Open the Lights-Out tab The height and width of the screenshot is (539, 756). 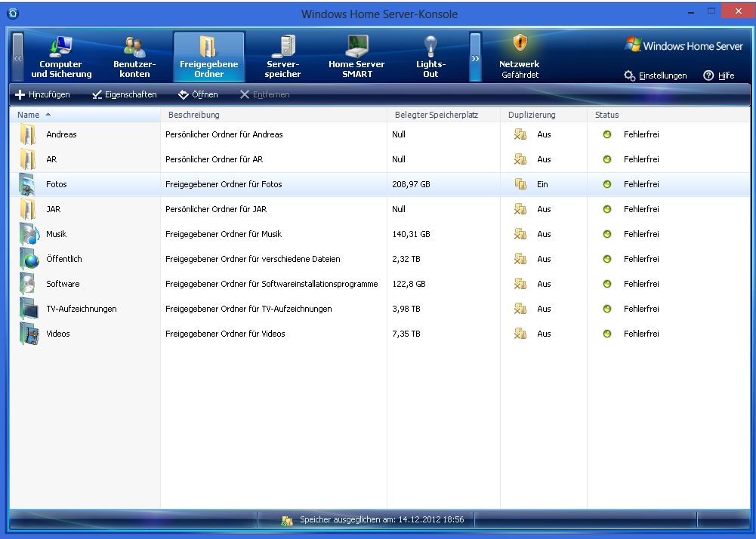430,57
